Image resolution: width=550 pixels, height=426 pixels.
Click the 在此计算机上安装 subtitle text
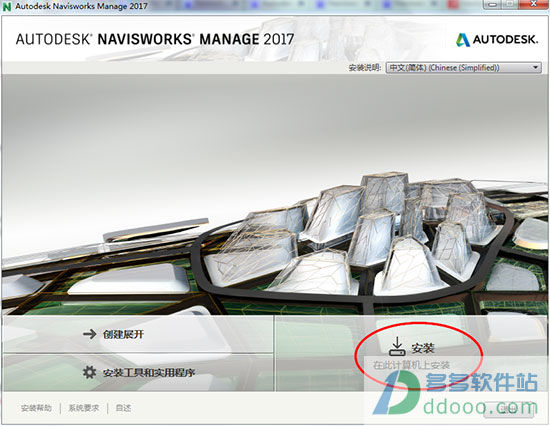[x=411, y=365]
